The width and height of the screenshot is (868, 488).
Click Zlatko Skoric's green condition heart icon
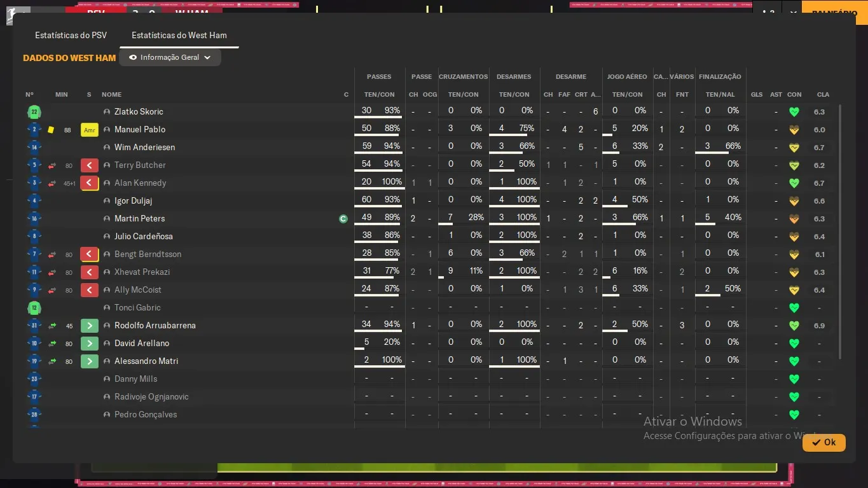pos(794,112)
